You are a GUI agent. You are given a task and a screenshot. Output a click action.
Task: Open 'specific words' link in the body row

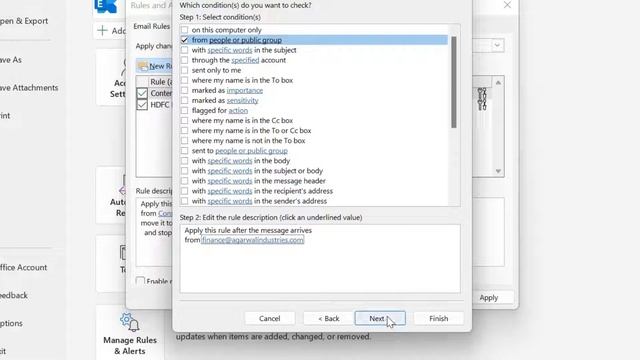[x=230, y=161]
